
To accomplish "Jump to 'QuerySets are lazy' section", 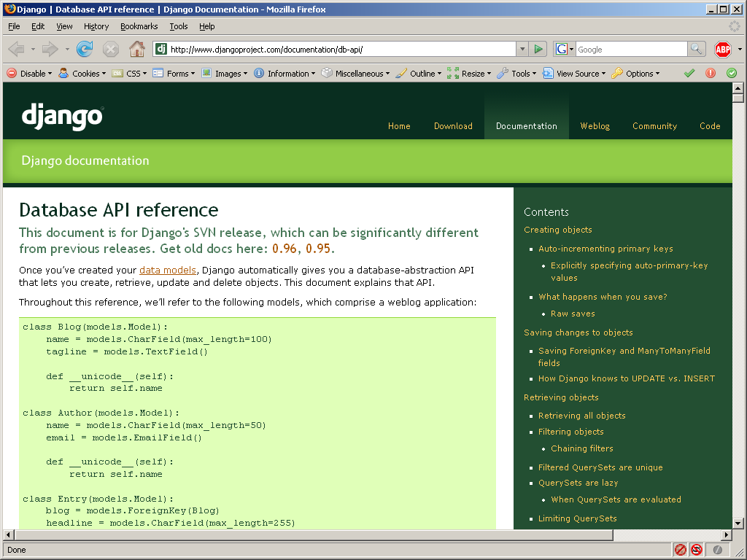I will 578,483.
